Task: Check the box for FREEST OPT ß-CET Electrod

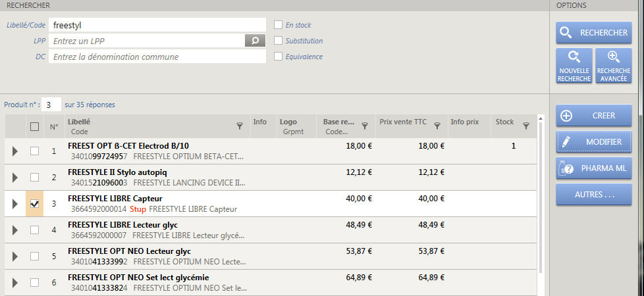Action: click(34, 151)
